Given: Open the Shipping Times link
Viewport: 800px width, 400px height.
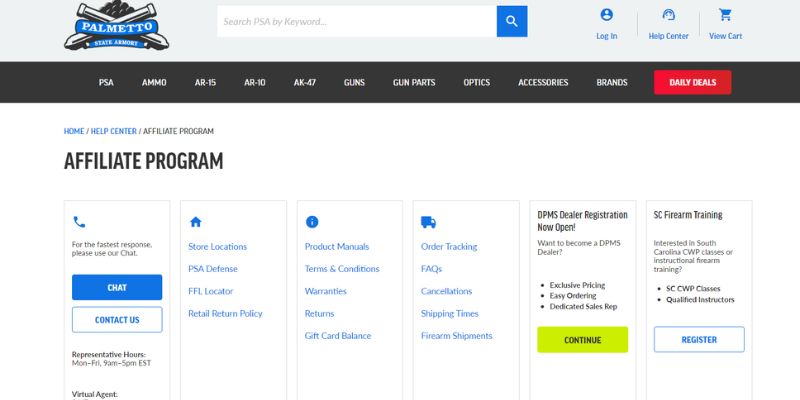Looking at the screenshot, I should 449,314.
